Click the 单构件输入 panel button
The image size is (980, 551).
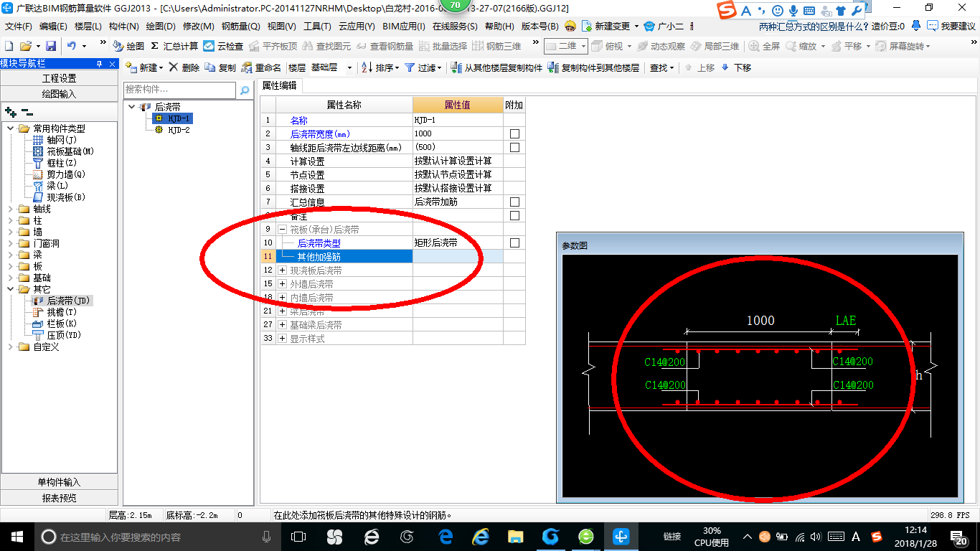tap(59, 482)
